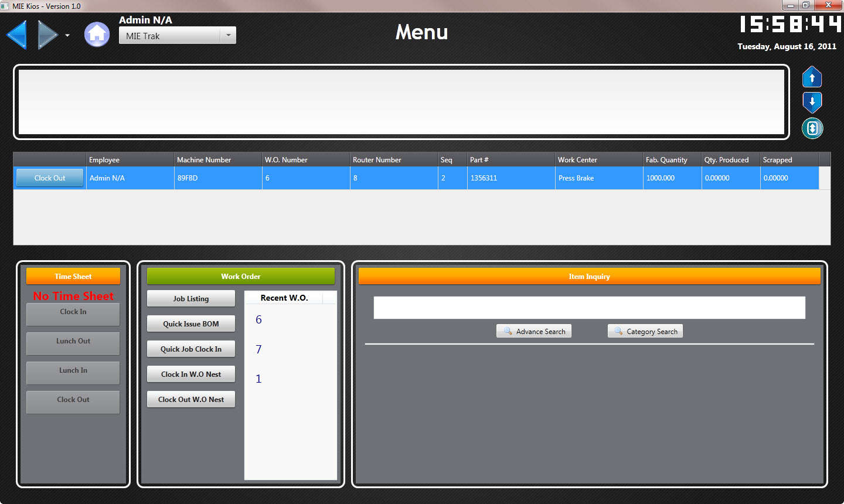Click the Scrapped column header
Viewport: 844px width, 504px height.
789,159
